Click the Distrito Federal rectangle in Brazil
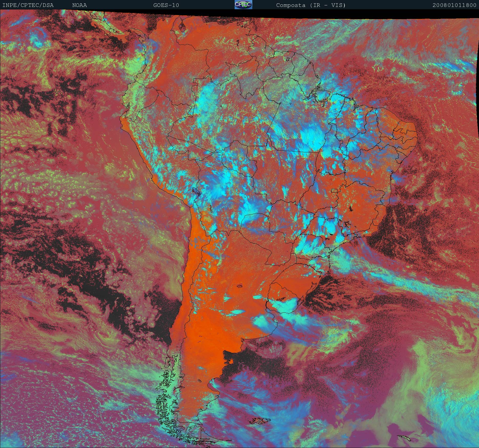 (x=335, y=190)
